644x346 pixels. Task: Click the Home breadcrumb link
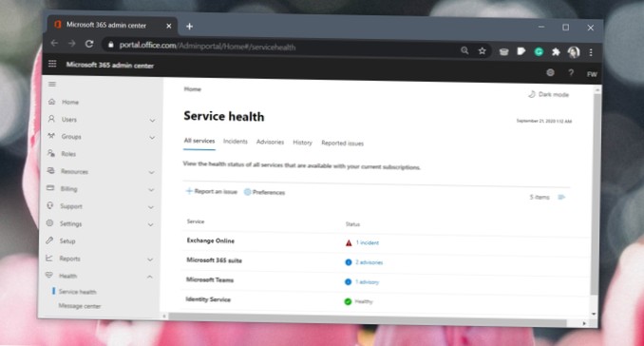tap(192, 89)
